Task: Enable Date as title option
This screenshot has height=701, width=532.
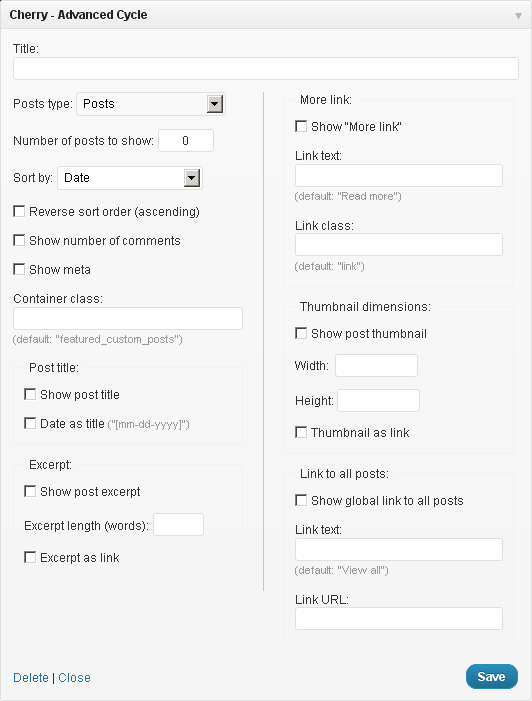Action: pos(30,423)
